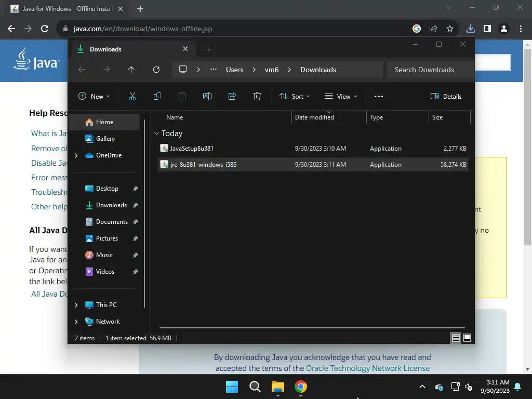
Task: Open Videos quick access folder
Action: [x=105, y=271]
